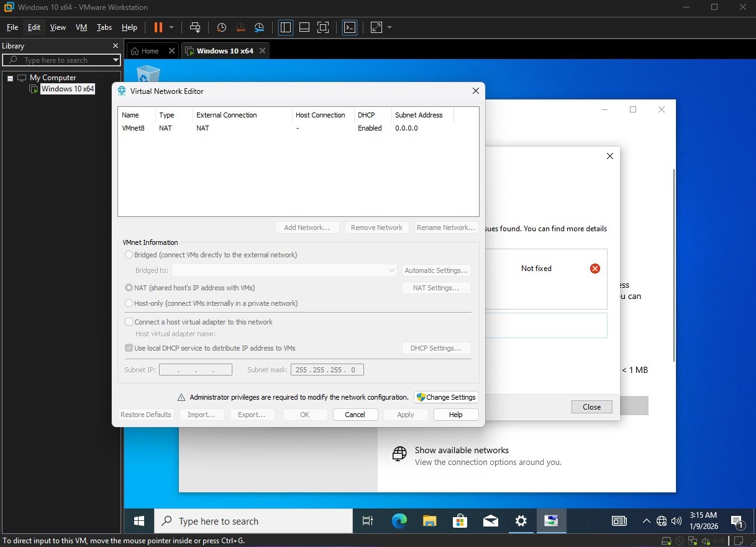Open Microsoft Edge in the guest taskbar

(x=399, y=521)
